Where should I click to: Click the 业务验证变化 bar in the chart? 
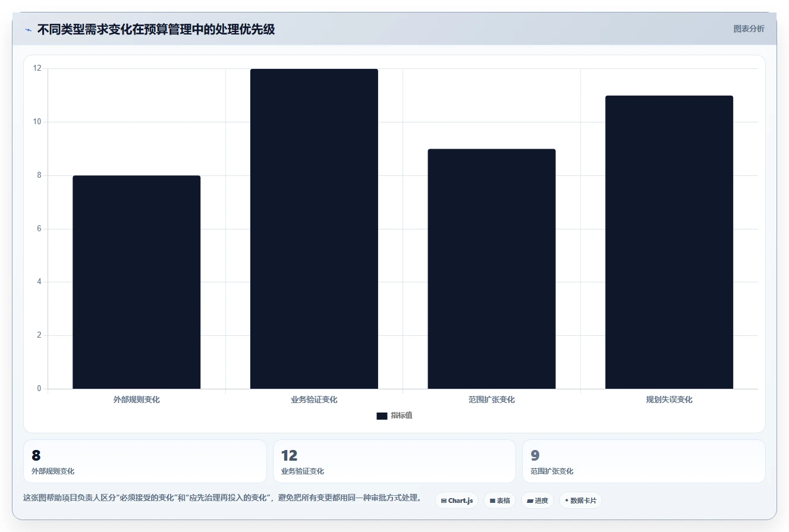coord(314,229)
